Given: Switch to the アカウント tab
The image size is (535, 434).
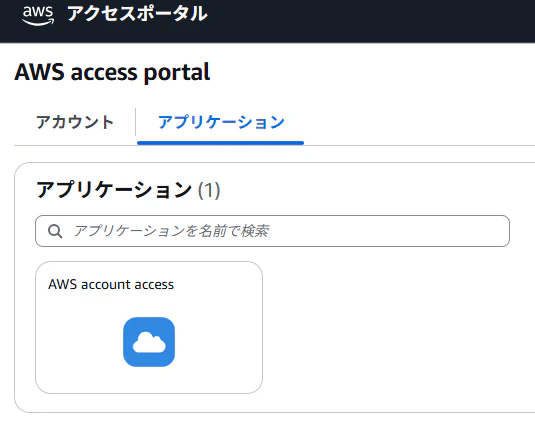Looking at the screenshot, I should click(x=75, y=122).
